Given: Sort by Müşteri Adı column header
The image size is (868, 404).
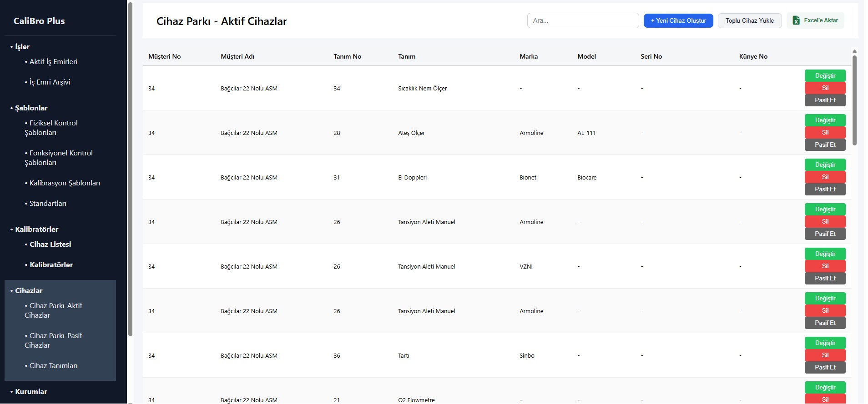Looking at the screenshot, I should [x=237, y=56].
